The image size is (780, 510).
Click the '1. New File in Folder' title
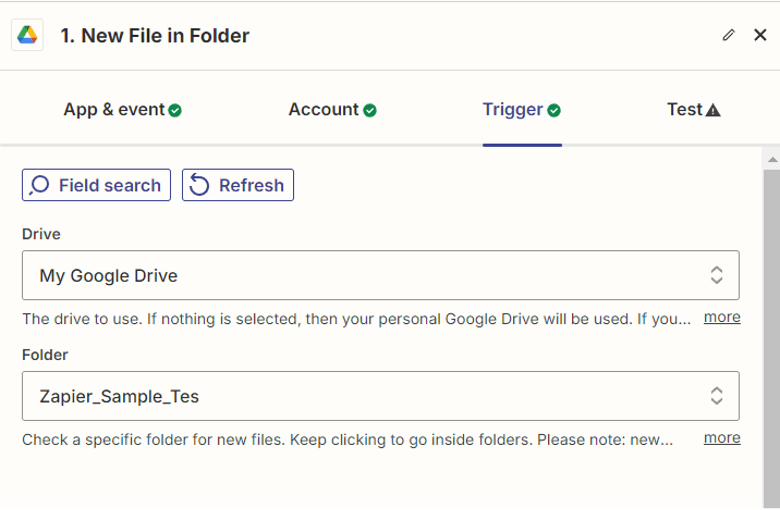pos(155,36)
